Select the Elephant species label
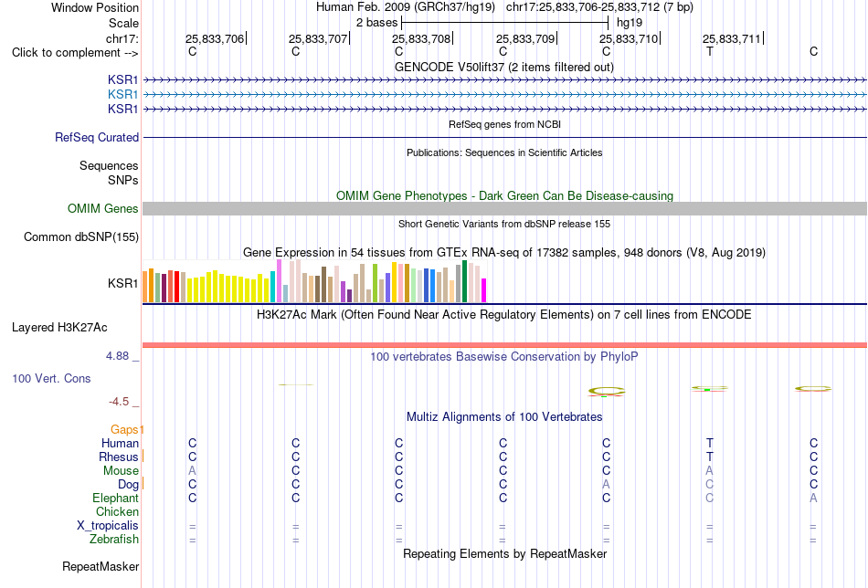868x588 pixels. point(115,498)
